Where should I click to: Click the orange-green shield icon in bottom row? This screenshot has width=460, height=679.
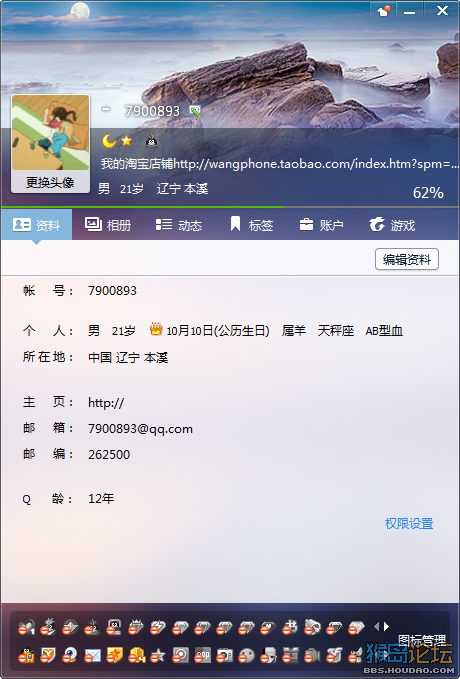point(48,655)
